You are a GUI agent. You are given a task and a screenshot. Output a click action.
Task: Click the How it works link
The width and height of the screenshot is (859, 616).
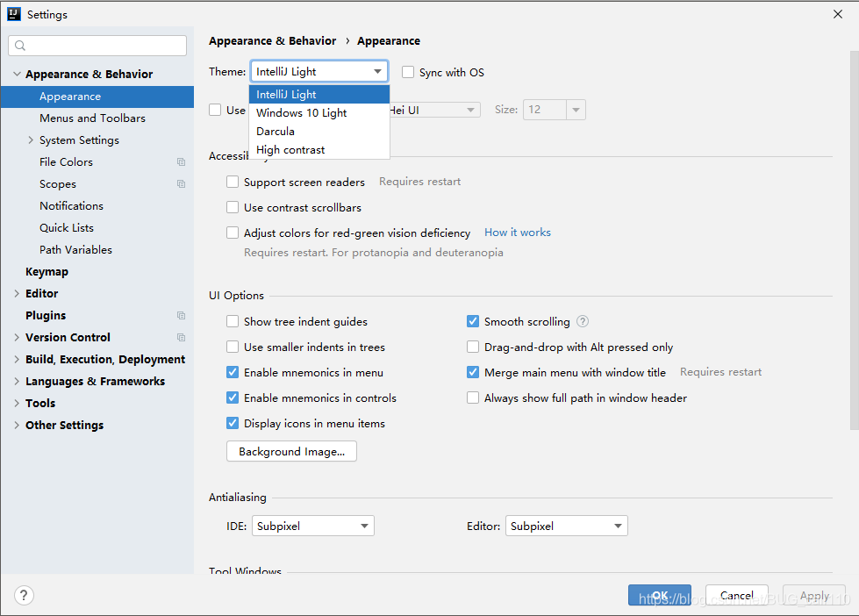tap(517, 233)
